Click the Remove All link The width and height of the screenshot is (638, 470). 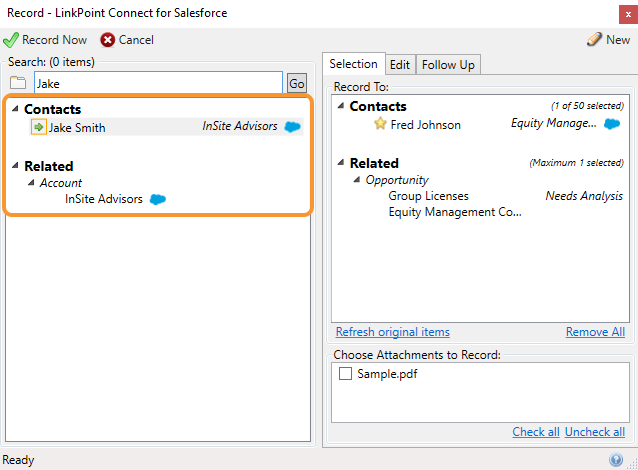[595, 332]
